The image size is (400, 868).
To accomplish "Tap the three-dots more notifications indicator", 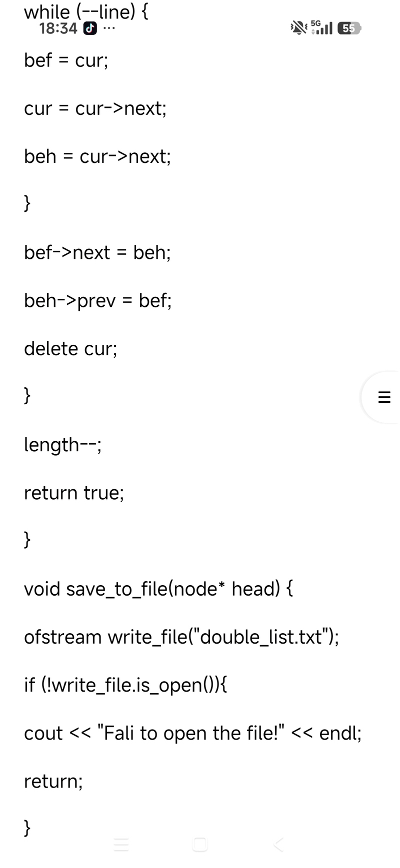I will 109,28.
